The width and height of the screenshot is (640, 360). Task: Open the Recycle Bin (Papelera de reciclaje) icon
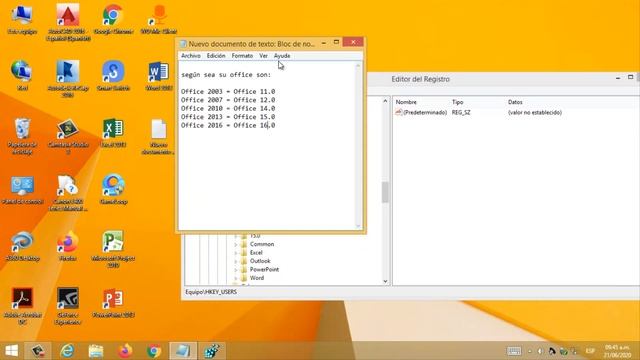coord(22,136)
